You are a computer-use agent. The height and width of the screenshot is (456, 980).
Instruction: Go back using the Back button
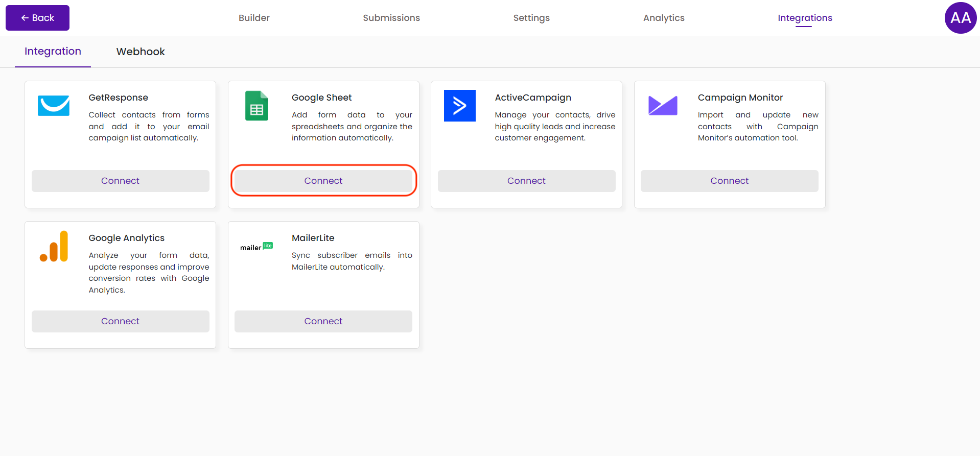(x=37, y=18)
